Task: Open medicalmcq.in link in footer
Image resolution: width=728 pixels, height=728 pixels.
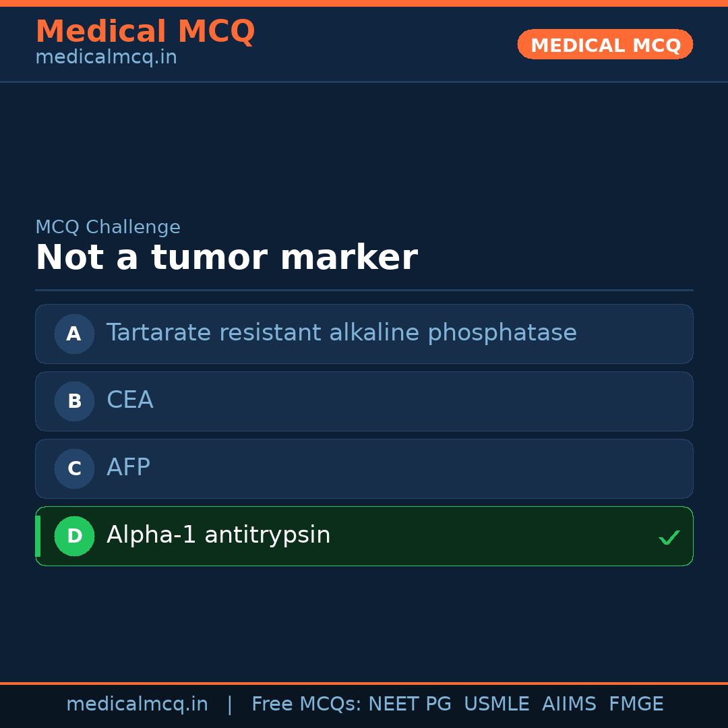Action: 137,704
